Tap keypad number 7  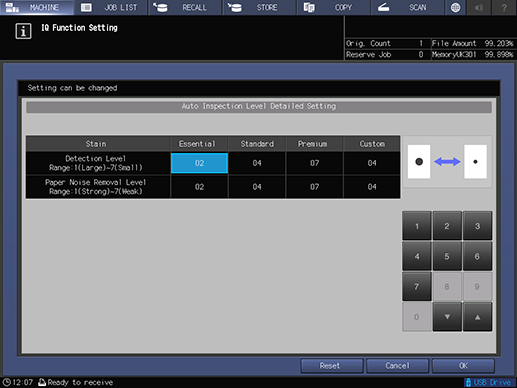[417, 286]
